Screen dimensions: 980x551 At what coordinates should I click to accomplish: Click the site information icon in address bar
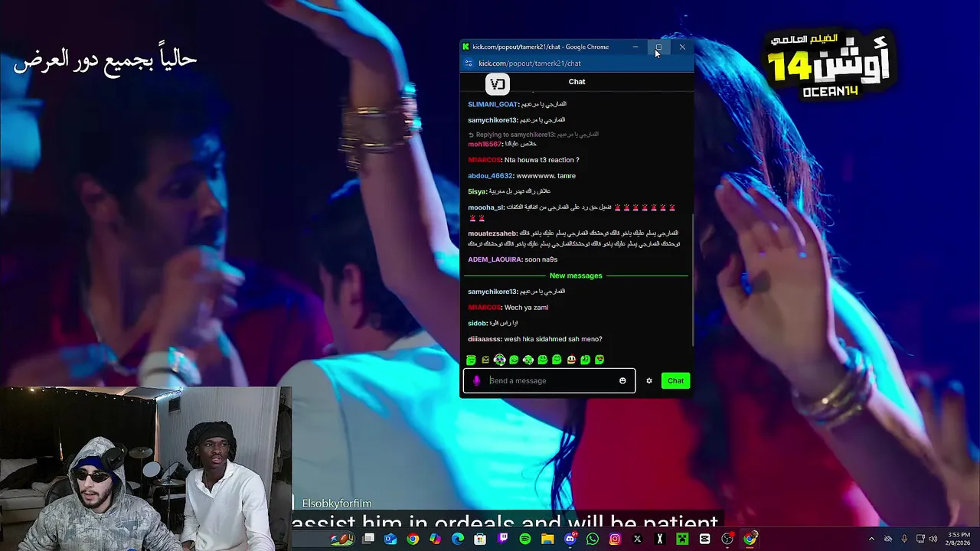click(x=469, y=64)
